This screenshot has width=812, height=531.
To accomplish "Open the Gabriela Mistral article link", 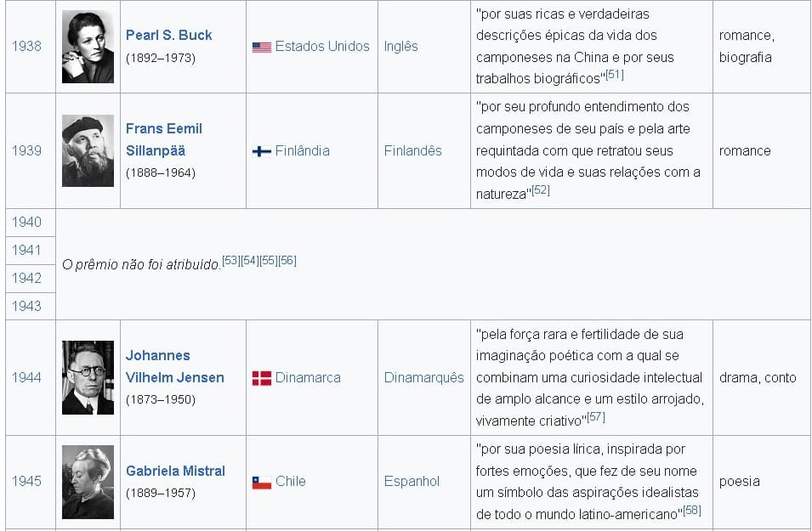I will (x=175, y=471).
